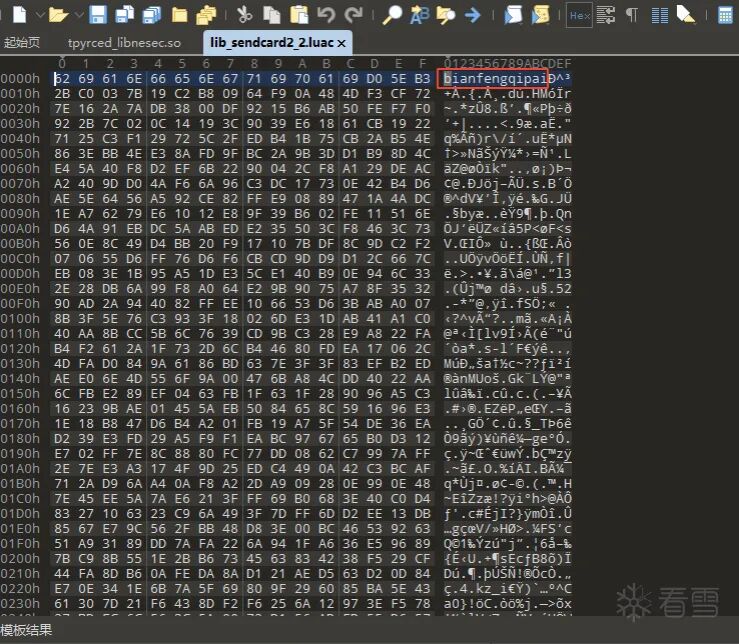
Task: Click the address label 0200h
Action: coord(20,559)
